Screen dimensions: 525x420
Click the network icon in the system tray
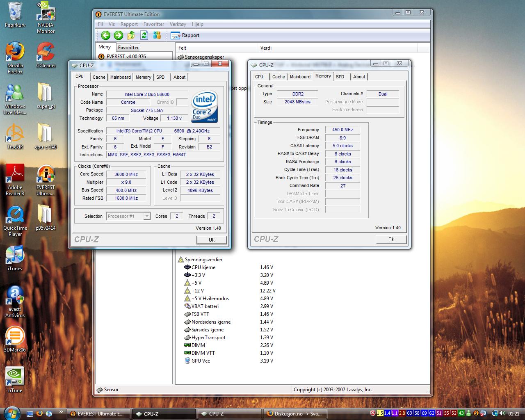pyautogui.click(x=495, y=413)
